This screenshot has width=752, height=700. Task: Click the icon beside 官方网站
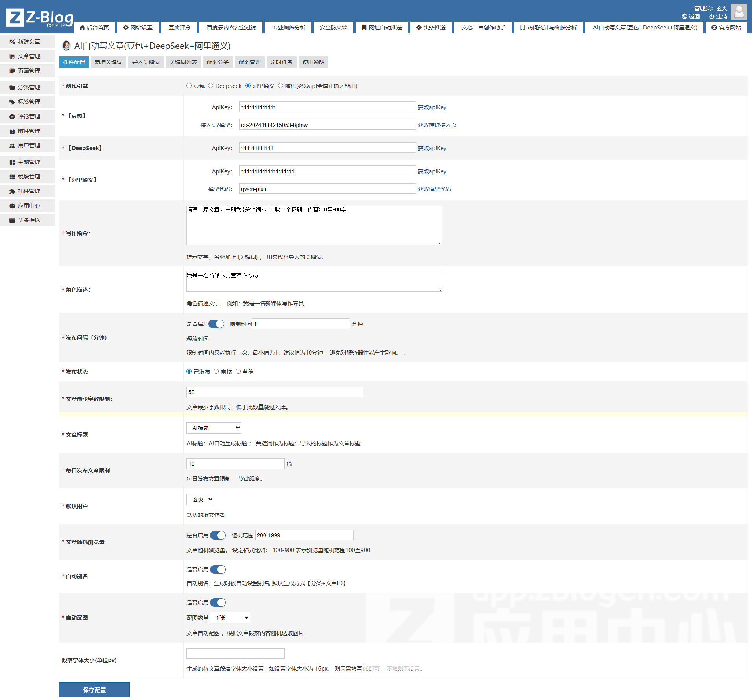714,28
